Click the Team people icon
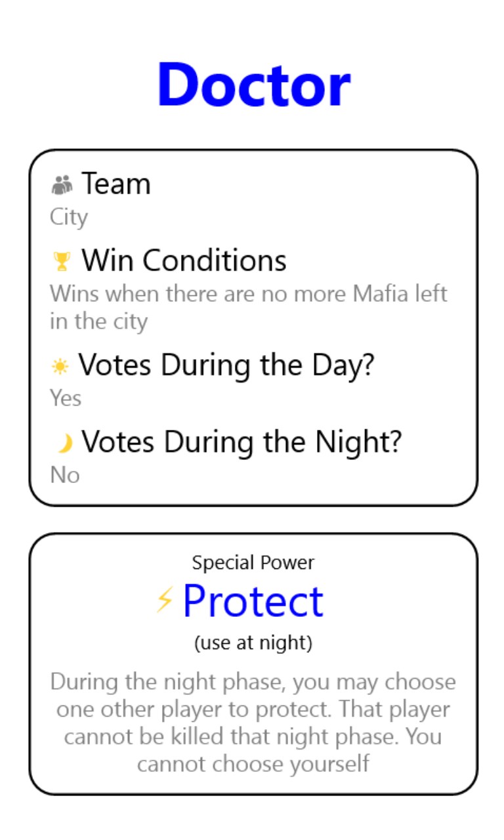504x840 pixels. pyautogui.click(x=62, y=185)
